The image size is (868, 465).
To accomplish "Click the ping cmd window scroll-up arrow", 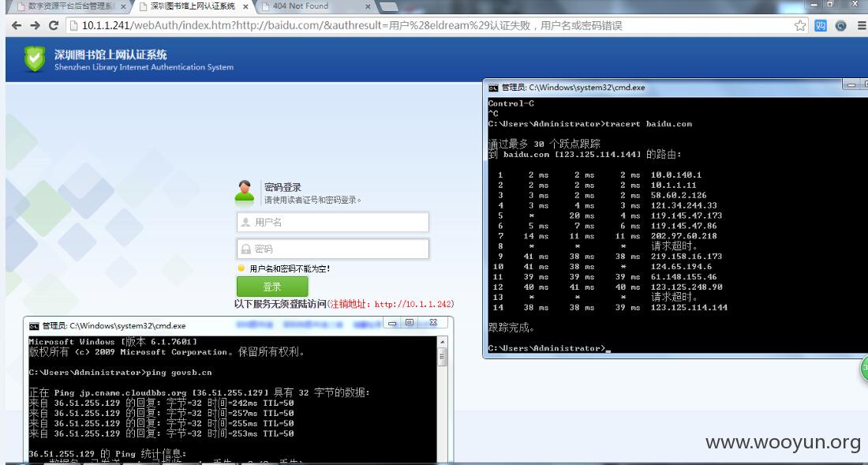I will [x=442, y=342].
